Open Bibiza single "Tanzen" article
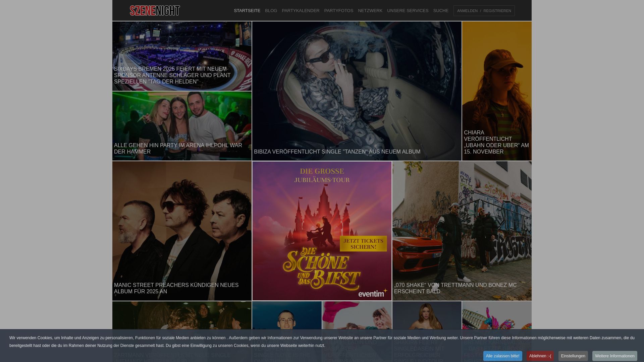 tap(357, 91)
